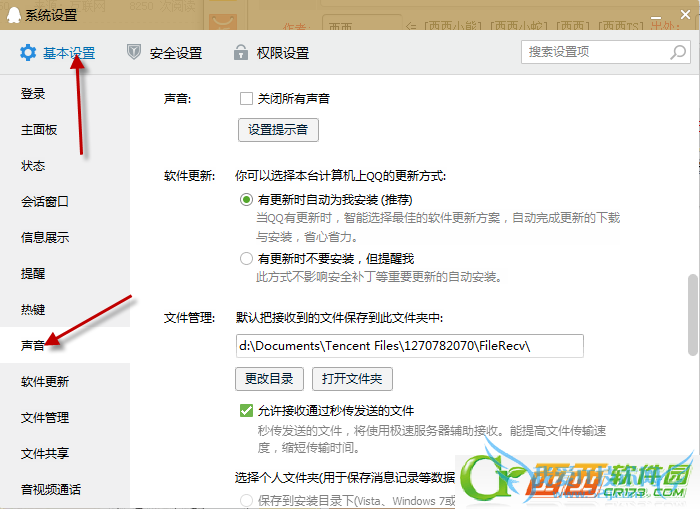Click text 此方式不影响安全补丁等重要更新的自动安装
The height and width of the screenshot is (509, 700).
click(379, 277)
